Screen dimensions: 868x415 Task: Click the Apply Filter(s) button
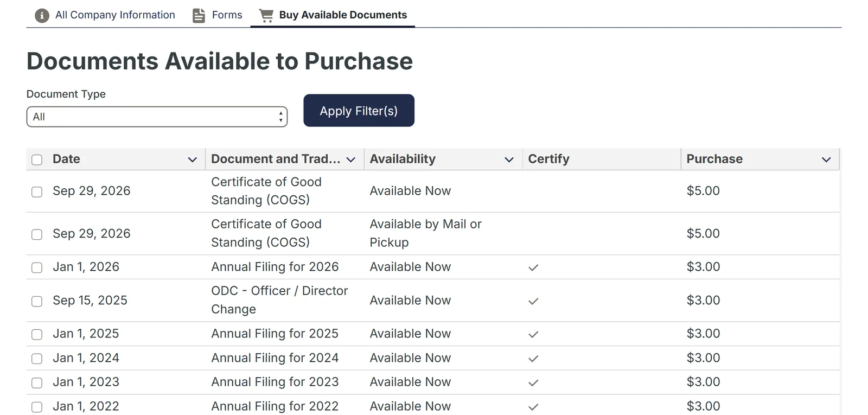pyautogui.click(x=359, y=111)
